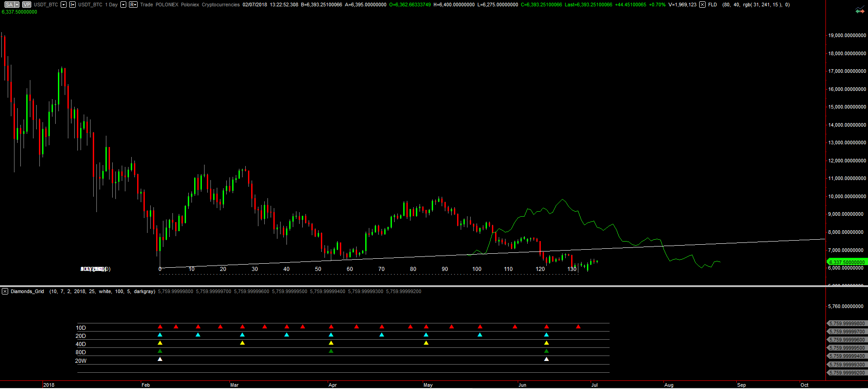Open the USDT_BTC symbol dropdown arrow

point(63,5)
